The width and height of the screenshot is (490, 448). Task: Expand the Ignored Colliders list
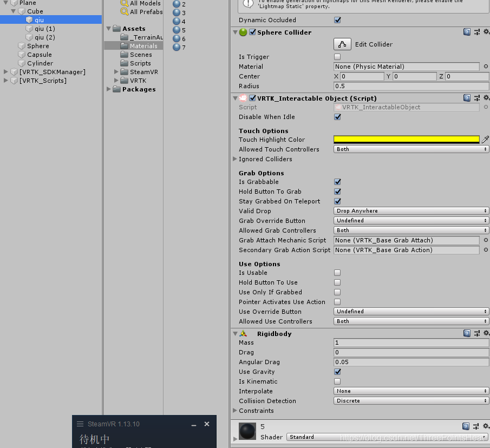235,159
